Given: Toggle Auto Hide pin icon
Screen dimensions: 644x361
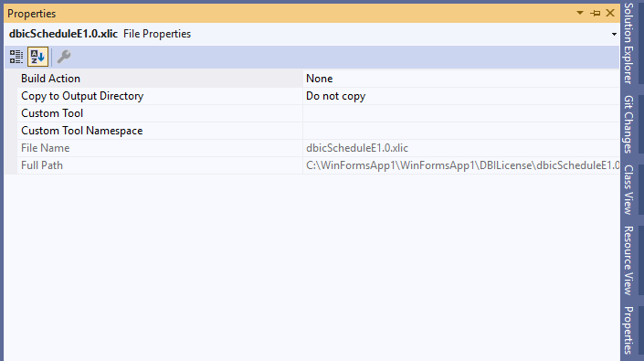Looking at the screenshot, I should click(x=595, y=13).
